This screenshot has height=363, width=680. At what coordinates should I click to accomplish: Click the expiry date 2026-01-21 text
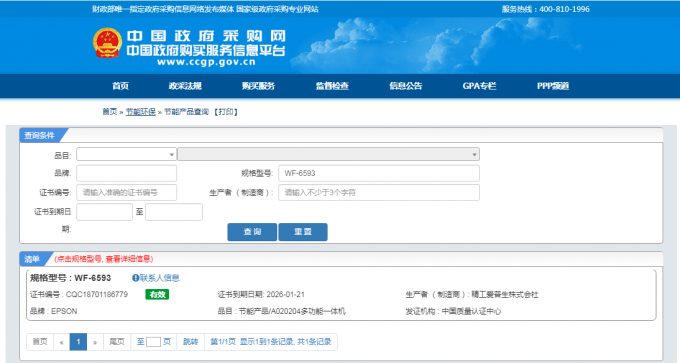[285, 294]
